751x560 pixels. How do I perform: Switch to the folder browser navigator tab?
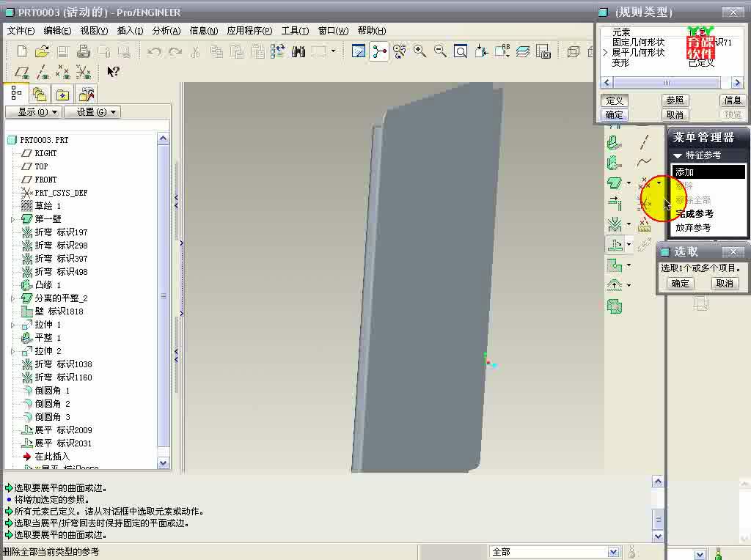click(39, 94)
